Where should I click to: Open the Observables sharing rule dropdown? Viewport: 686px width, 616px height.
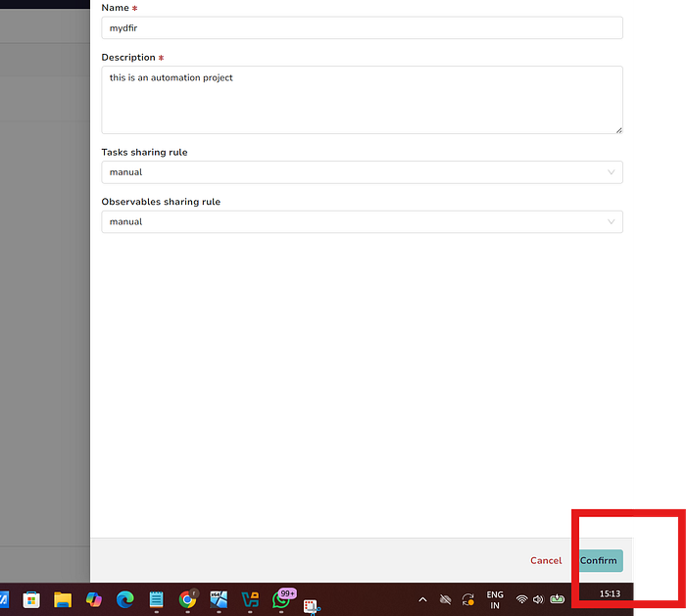(362, 221)
